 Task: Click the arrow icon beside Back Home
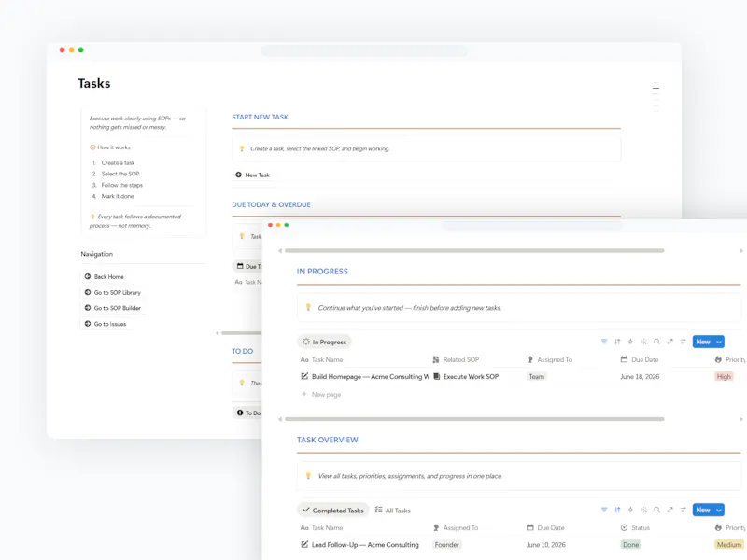pyautogui.click(x=88, y=276)
